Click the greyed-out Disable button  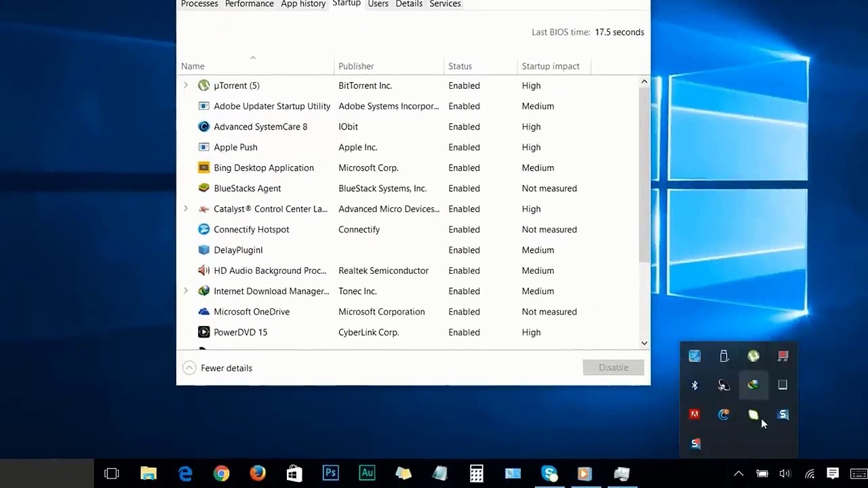click(613, 367)
